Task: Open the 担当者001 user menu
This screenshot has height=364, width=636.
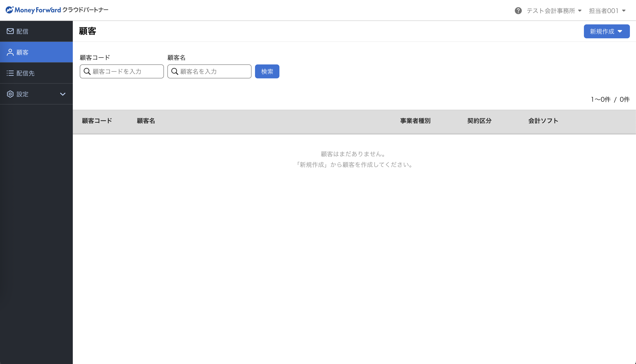Action: pos(607,11)
